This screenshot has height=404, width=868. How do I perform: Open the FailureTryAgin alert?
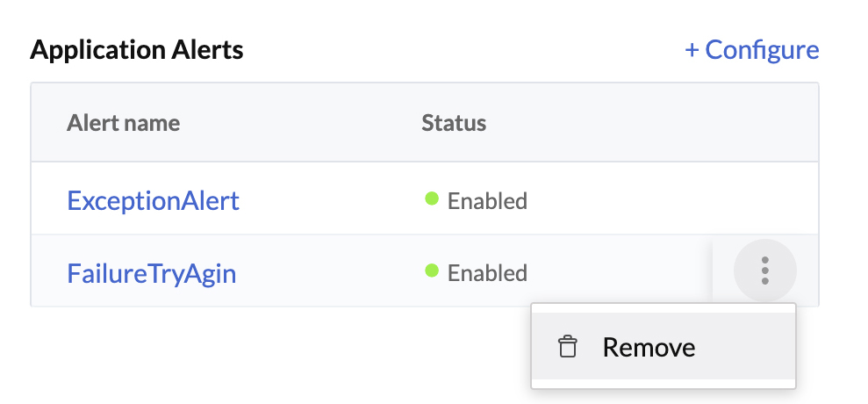(151, 273)
